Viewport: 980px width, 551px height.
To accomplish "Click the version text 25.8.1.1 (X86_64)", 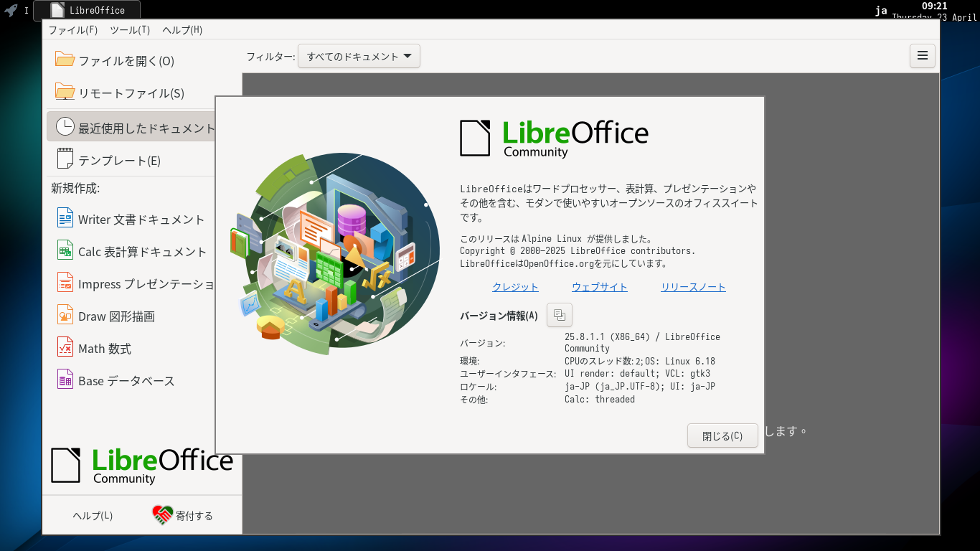I will coord(606,336).
